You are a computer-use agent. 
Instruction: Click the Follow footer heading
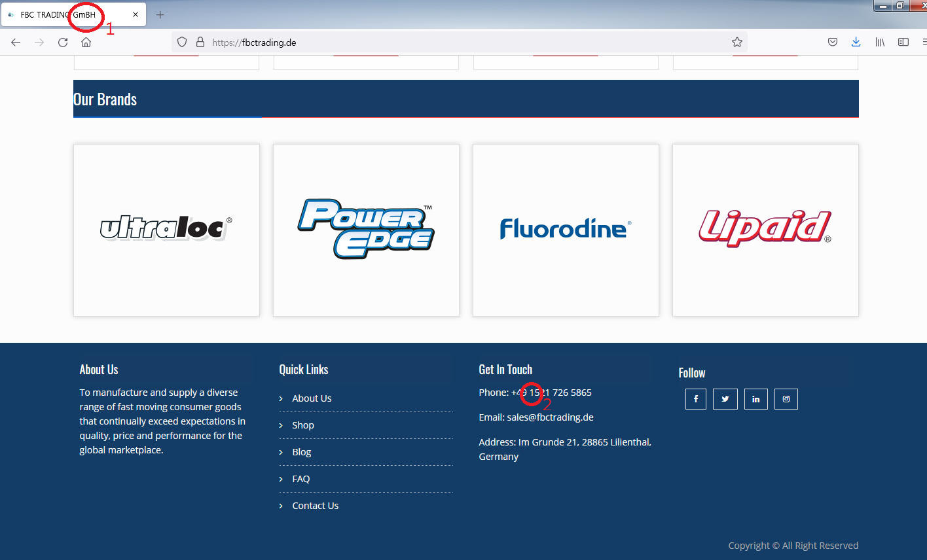692,373
